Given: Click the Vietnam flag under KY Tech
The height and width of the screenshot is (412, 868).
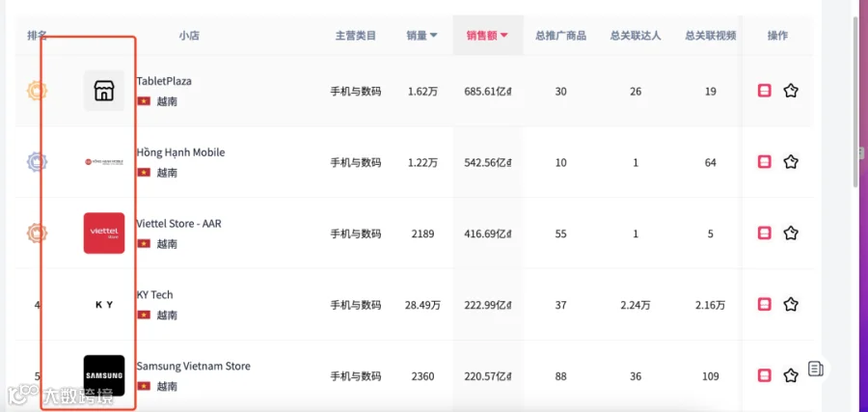Looking at the screenshot, I should (x=144, y=316).
